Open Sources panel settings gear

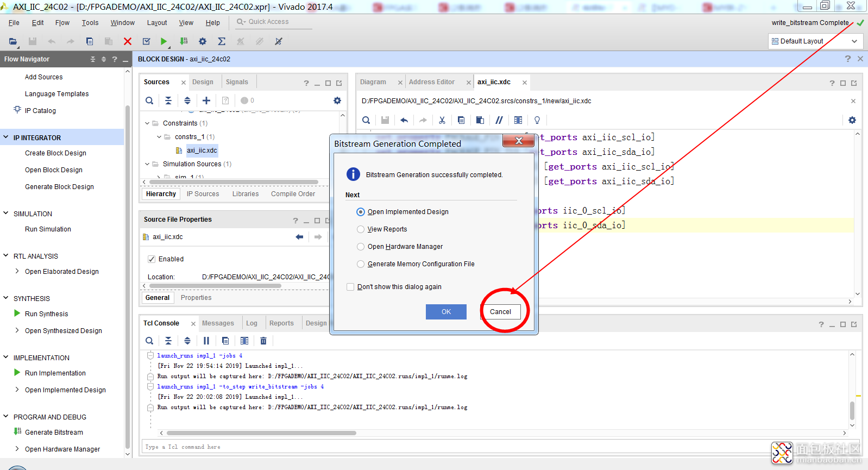point(337,101)
